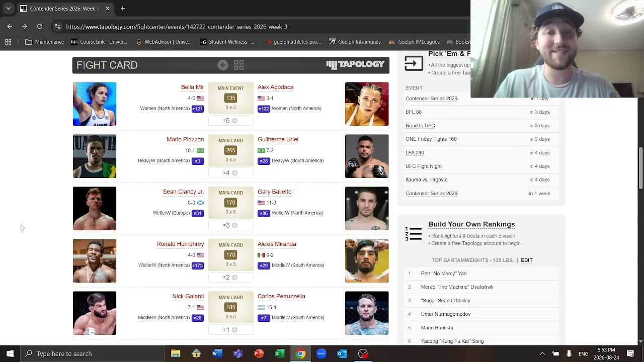Click EDIT next to Top Bantamweights

click(x=527, y=260)
